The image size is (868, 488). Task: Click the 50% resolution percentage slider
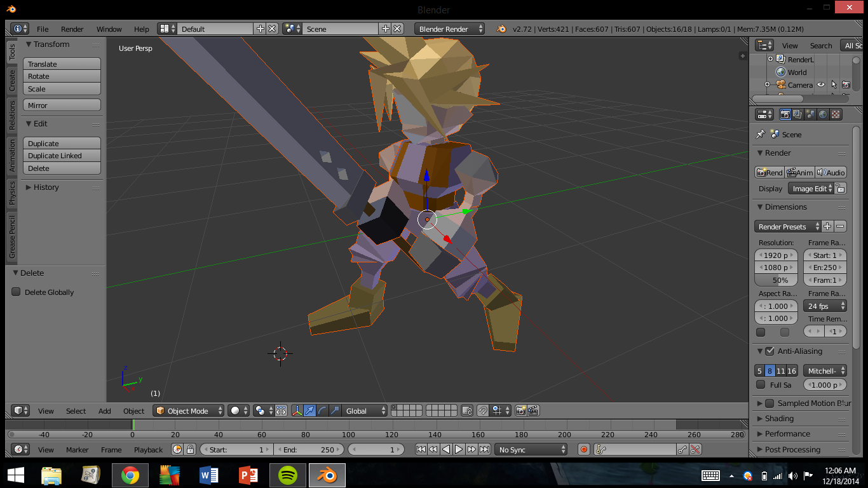(x=776, y=280)
